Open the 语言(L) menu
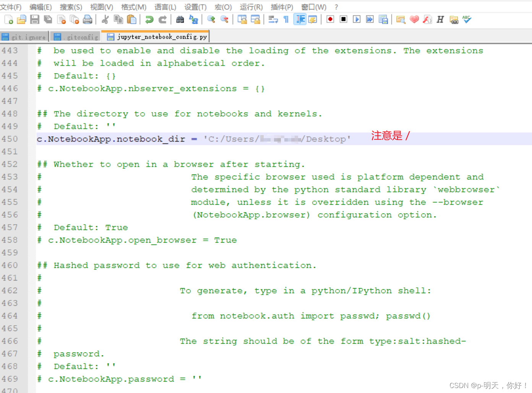532x393 pixels. [165, 7]
